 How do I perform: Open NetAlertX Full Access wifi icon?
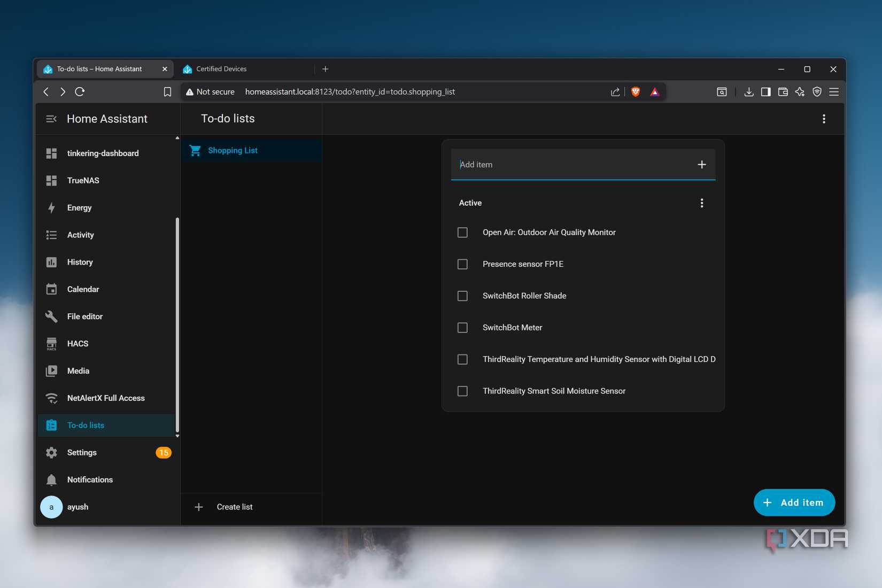click(x=51, y=398)
